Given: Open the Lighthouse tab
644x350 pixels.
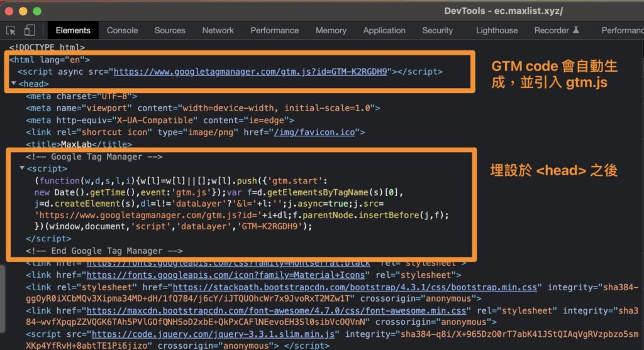Looking at the screenshot, I should click(x=497, y=30).
